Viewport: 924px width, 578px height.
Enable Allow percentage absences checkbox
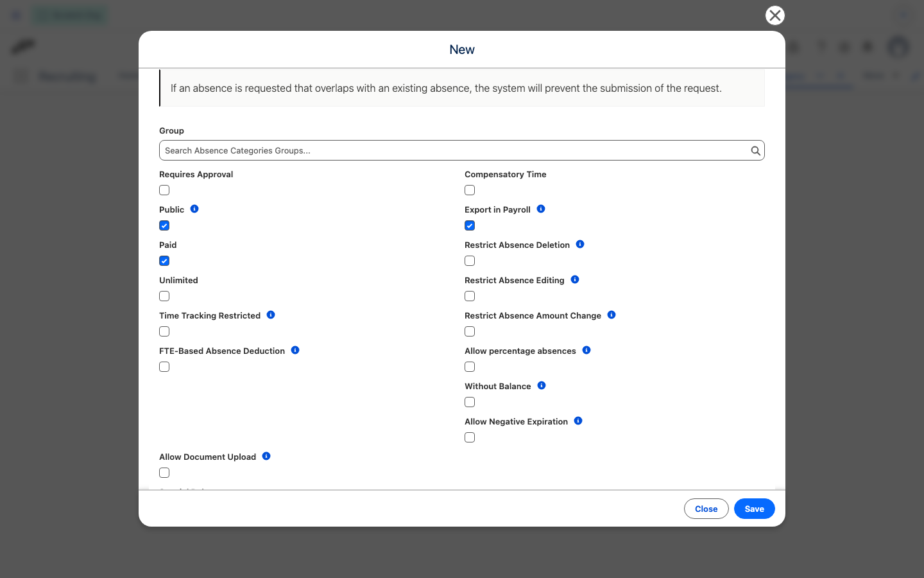tap(470, 367)
